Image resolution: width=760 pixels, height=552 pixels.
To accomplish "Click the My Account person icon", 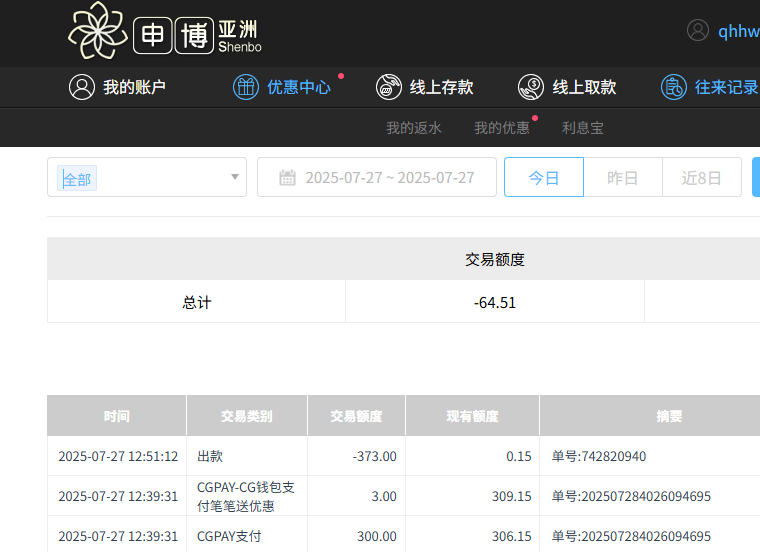I will coord(81,87).
